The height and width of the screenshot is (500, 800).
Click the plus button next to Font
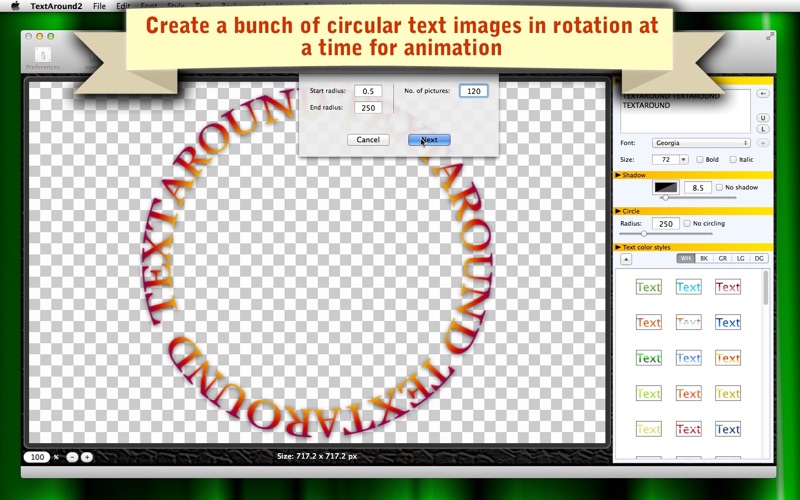click(x=762, y=143)
